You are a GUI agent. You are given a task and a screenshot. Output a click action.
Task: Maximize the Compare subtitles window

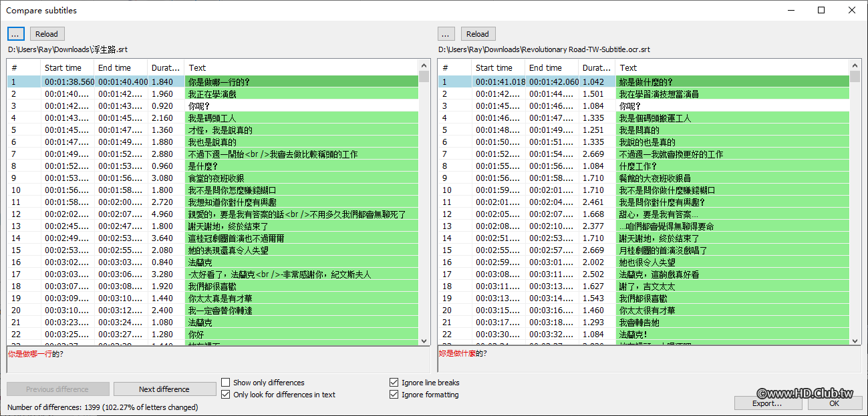point(821,10)
